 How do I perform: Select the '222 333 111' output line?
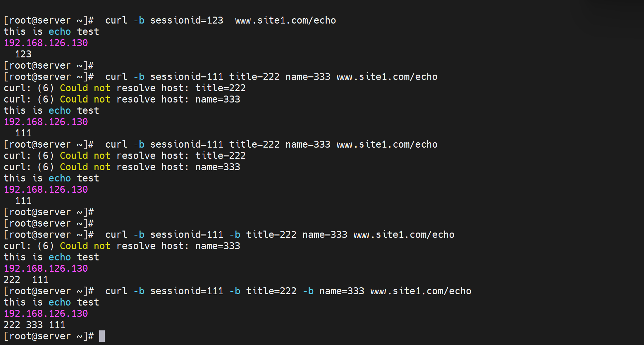34,325
